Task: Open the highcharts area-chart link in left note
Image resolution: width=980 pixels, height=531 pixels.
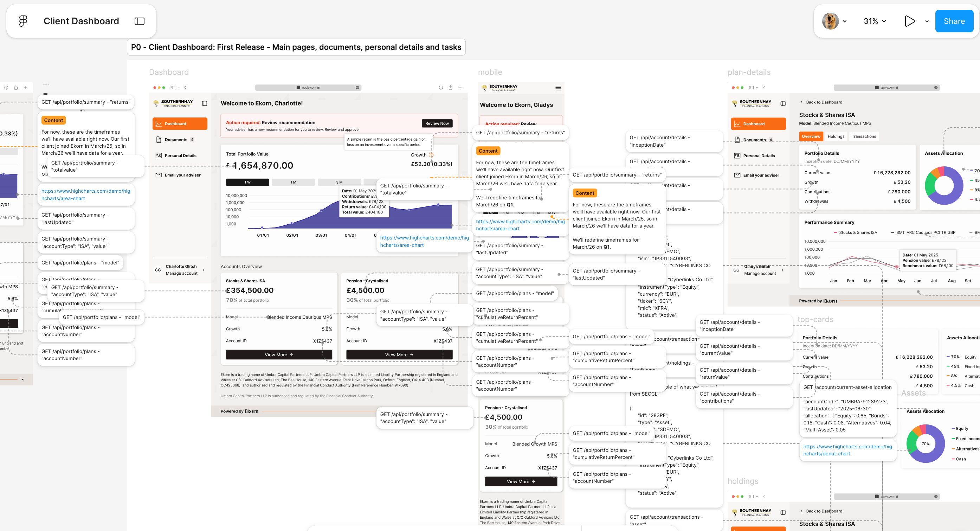Action: pos(86,195)
